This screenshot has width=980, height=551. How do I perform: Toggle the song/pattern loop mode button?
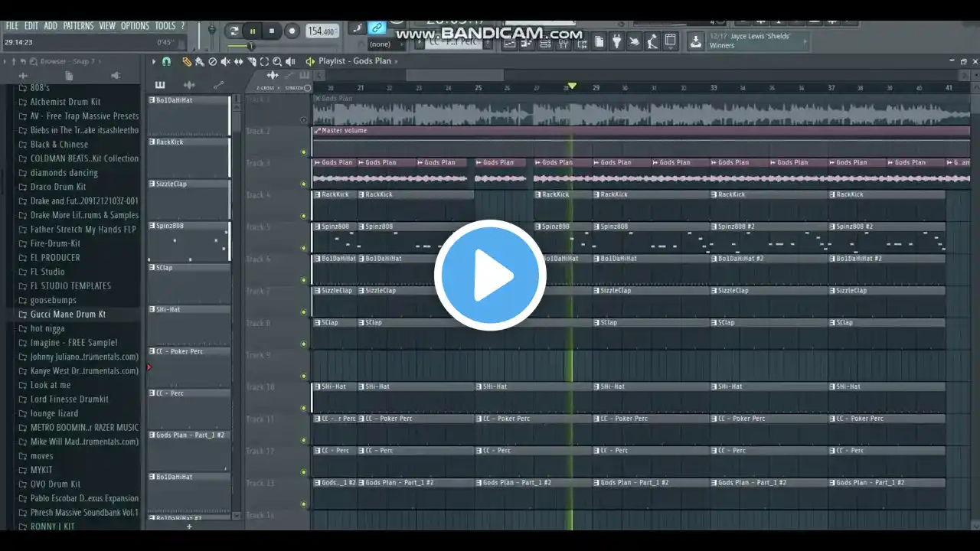(234, 31)
